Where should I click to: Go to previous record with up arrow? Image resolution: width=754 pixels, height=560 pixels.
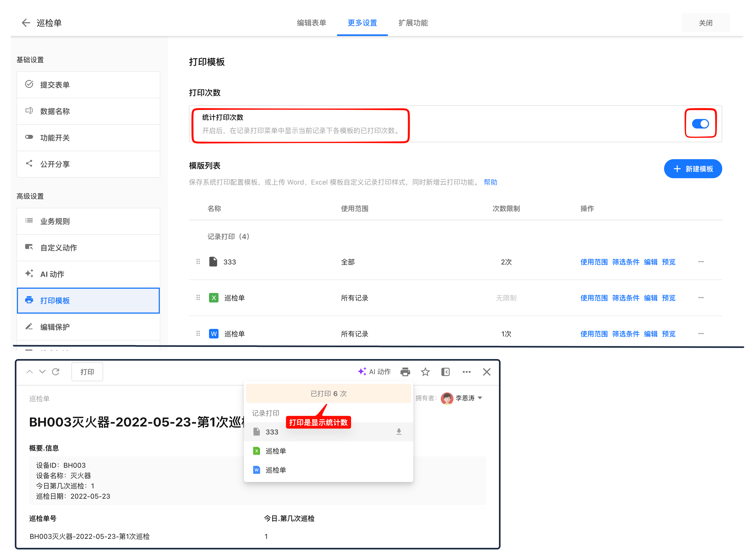point(30,372)
